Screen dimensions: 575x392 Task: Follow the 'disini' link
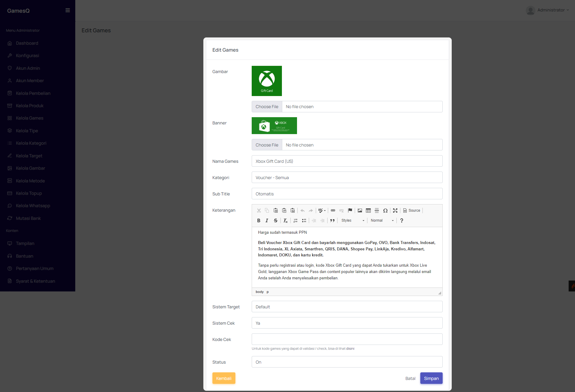click(350, 349)
